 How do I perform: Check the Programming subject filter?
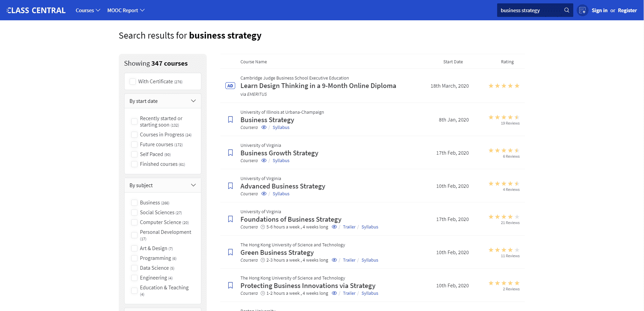pos(134,258)
